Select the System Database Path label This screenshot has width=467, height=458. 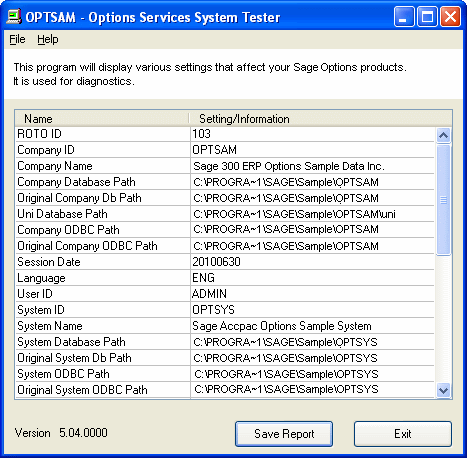[x=71, y=342]
